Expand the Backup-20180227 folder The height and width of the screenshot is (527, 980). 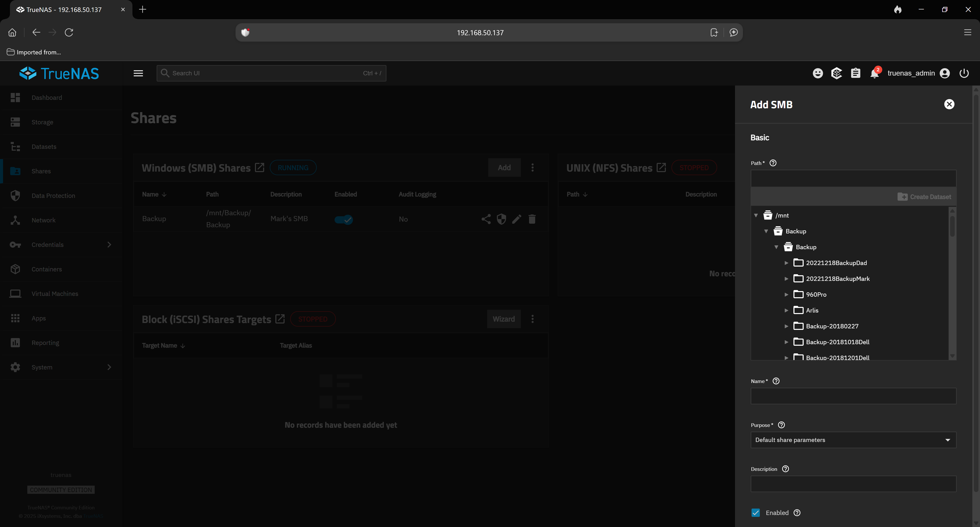pyautogui.click(x=786, y=326)
